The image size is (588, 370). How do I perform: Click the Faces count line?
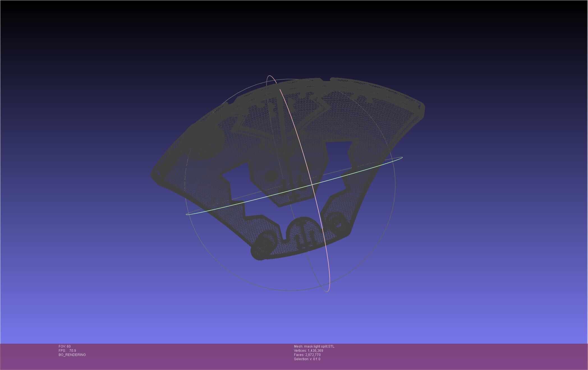point(307,355)
